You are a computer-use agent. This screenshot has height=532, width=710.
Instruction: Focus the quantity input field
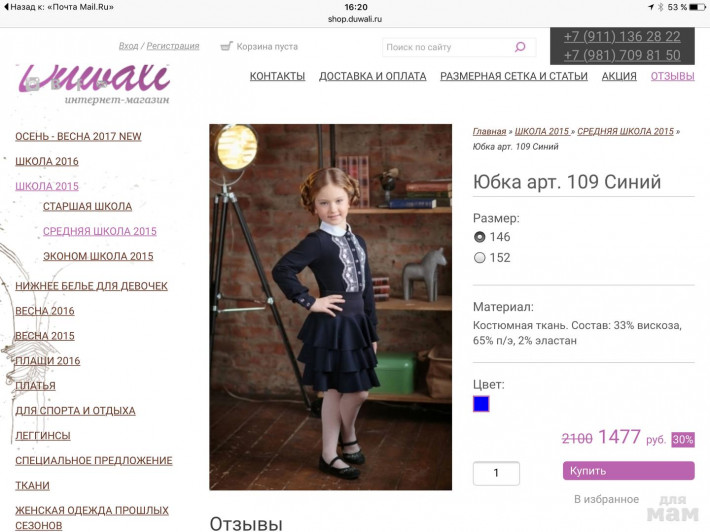[496, 473]
